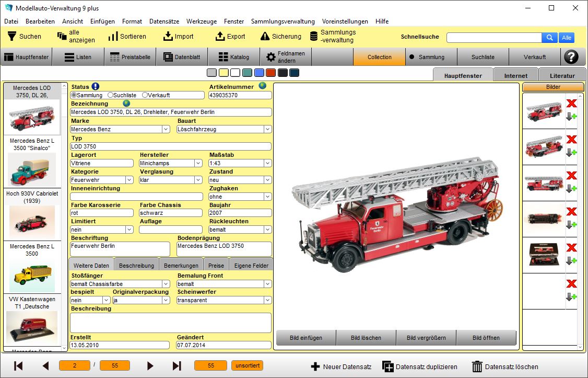
Task: Delete first image with red X icon
Action: (571, 104)
